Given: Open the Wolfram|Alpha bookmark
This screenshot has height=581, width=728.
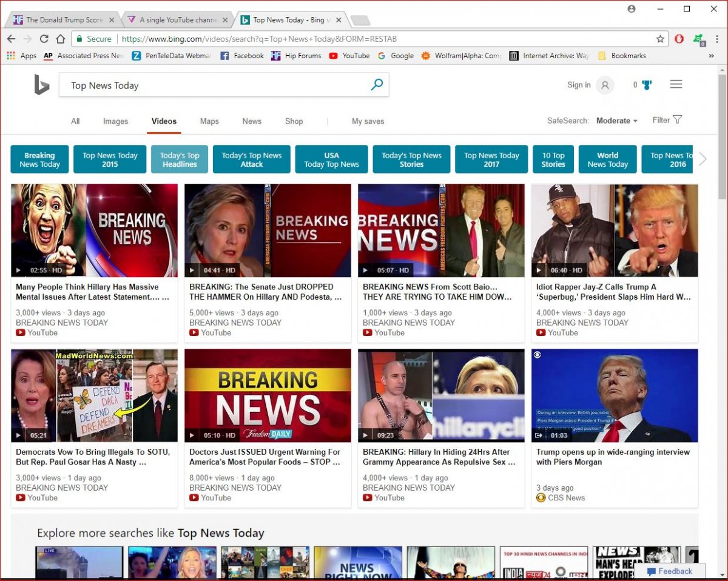Looking at the screenshot, I should pos(461,56).
